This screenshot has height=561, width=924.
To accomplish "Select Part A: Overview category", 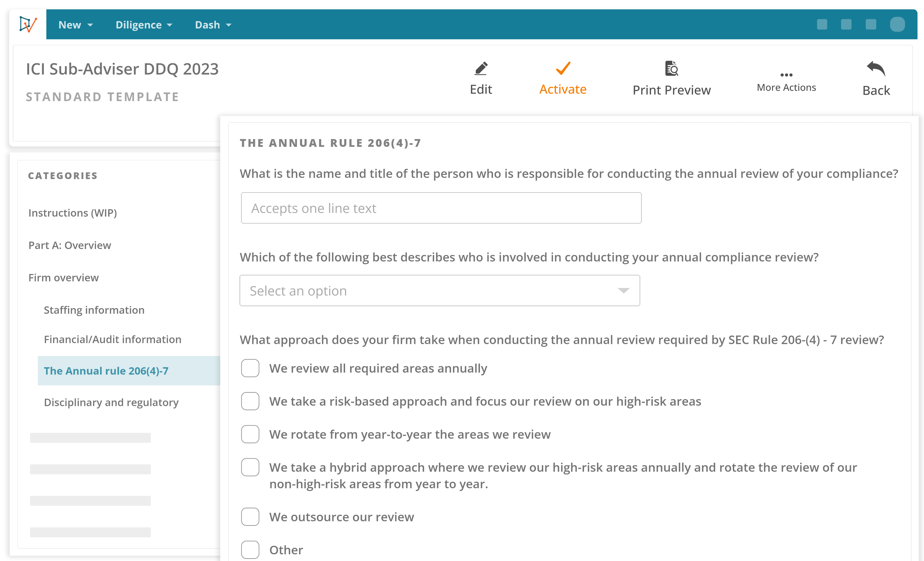I will [x=70, y=245].
